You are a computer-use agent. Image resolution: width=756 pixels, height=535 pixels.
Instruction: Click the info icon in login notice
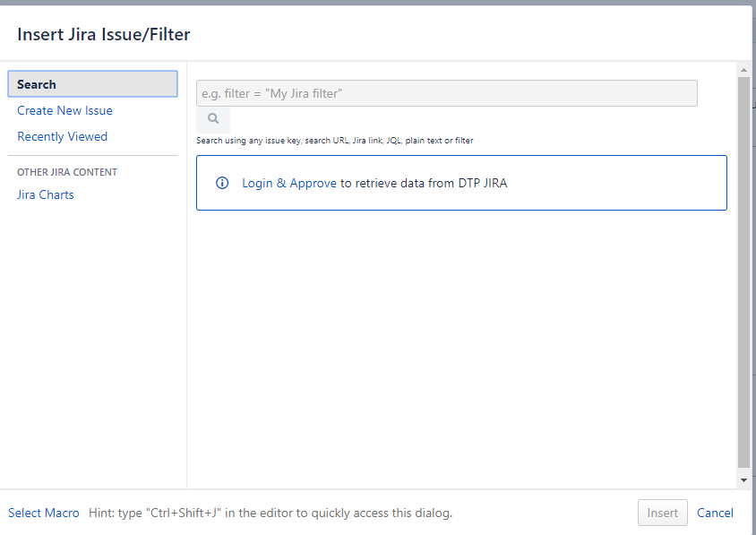point(222,183)
